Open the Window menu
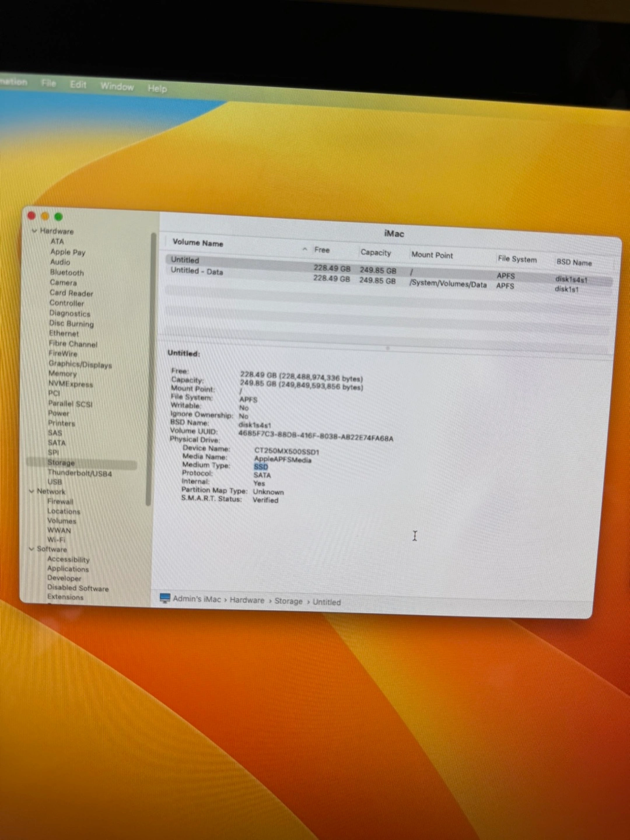The image size is (630, 840). coord(117,86)
